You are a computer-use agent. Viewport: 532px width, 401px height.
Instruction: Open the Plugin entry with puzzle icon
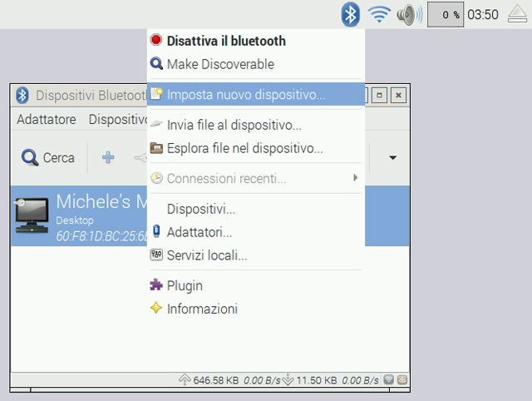185,285
